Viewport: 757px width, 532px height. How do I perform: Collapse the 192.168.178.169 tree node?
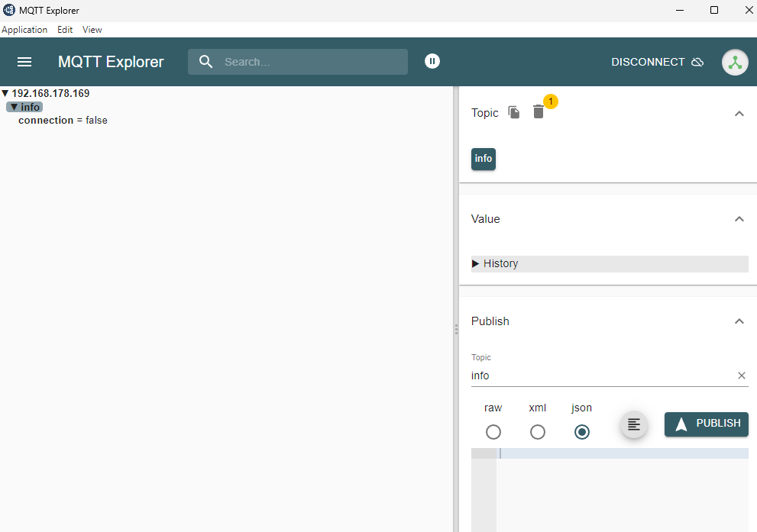(x=5, y=93)
